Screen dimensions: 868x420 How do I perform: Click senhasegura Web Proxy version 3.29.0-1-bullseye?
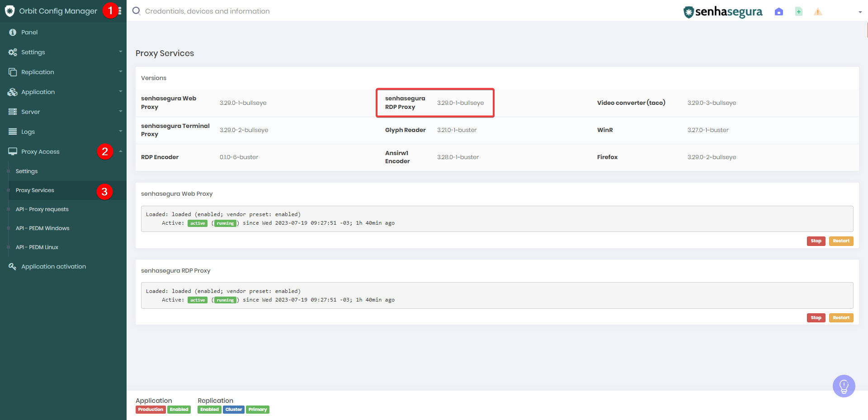click(x=243, y=103)
